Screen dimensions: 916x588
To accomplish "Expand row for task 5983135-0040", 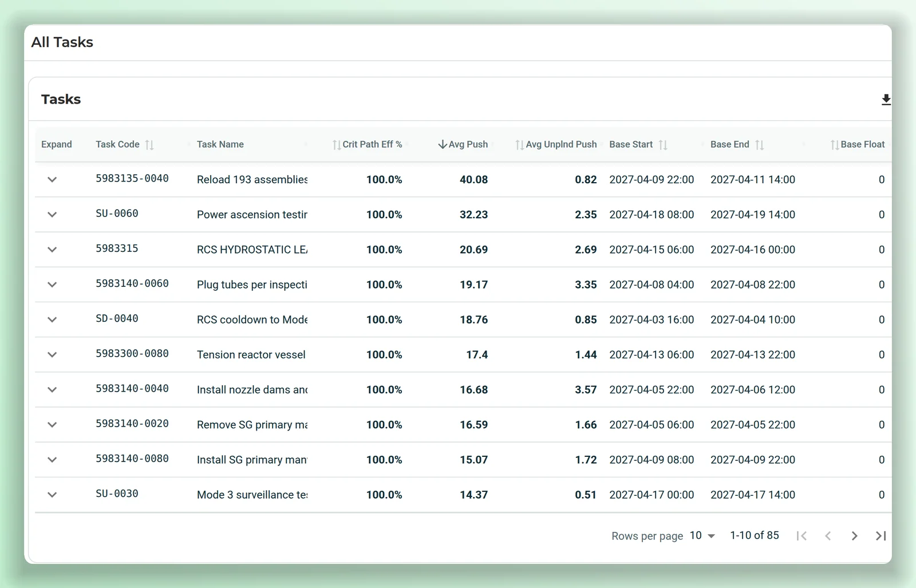I will tap(52, 180).
